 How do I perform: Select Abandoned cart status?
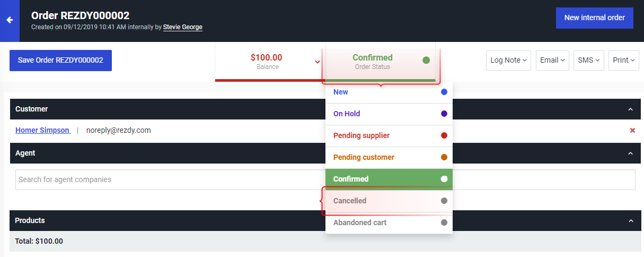(389, 222)
